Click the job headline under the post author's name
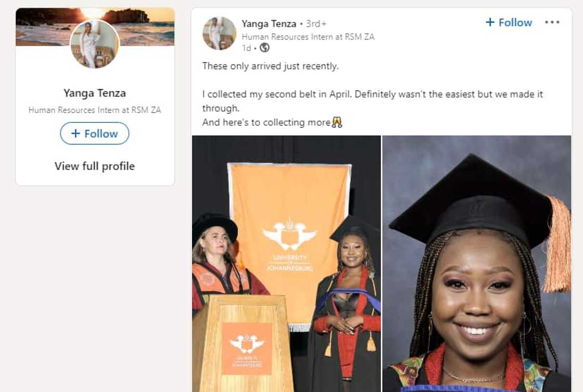583x392 pixels. 308,37
